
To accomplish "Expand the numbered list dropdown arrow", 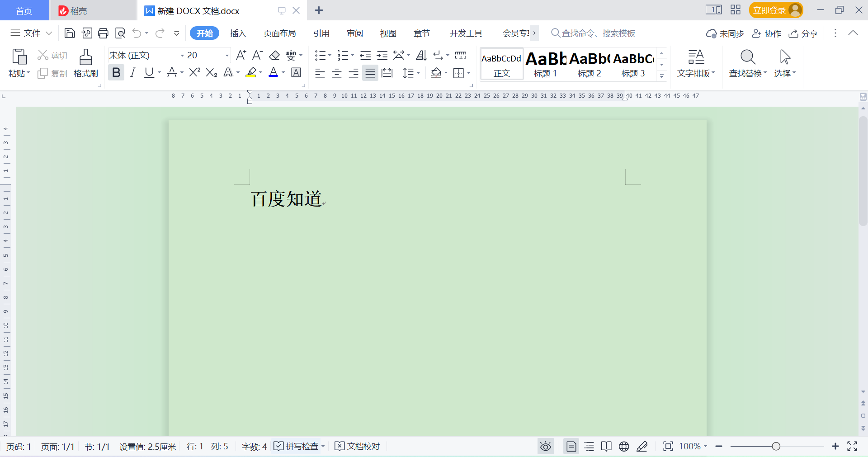I will coord(353,56).
